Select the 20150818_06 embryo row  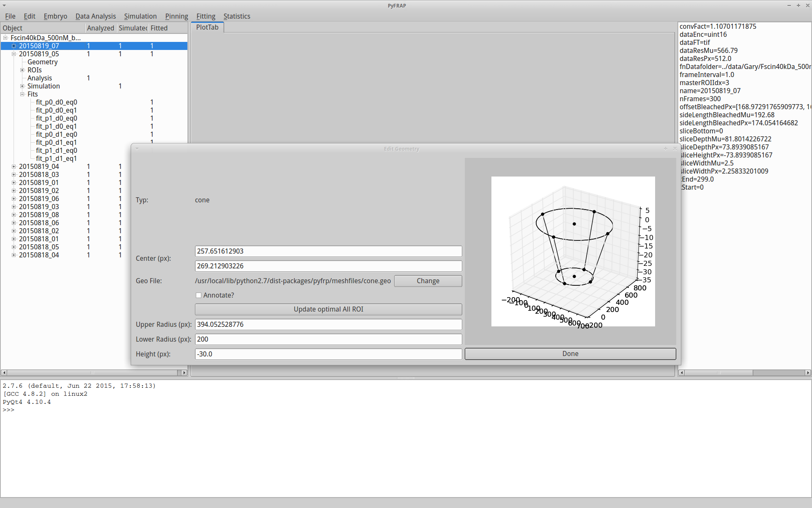click(39, 223)
